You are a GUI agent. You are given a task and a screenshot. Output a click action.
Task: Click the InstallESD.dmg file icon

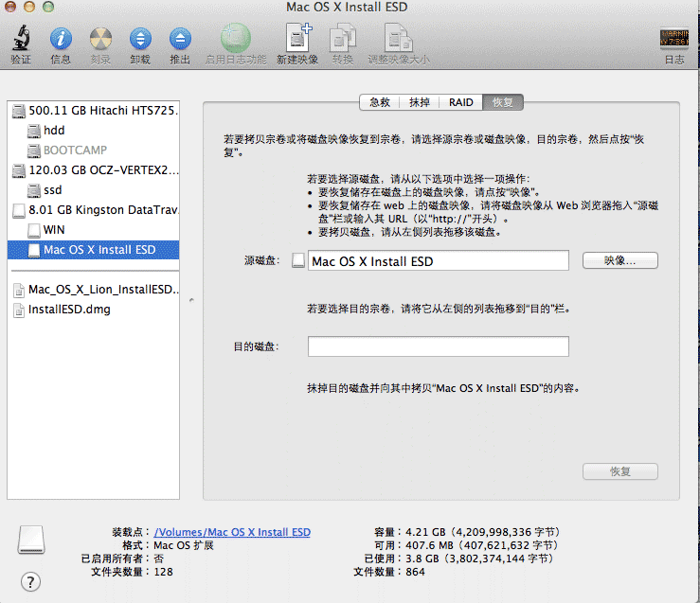[19, 310]
